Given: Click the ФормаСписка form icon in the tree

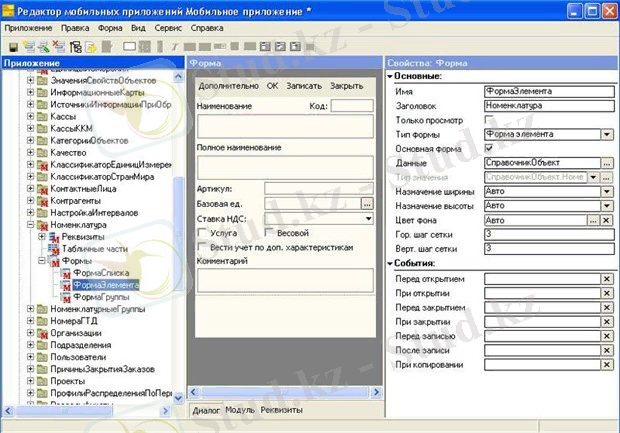Looking at the screenshot, I should [x=66, y=273].
